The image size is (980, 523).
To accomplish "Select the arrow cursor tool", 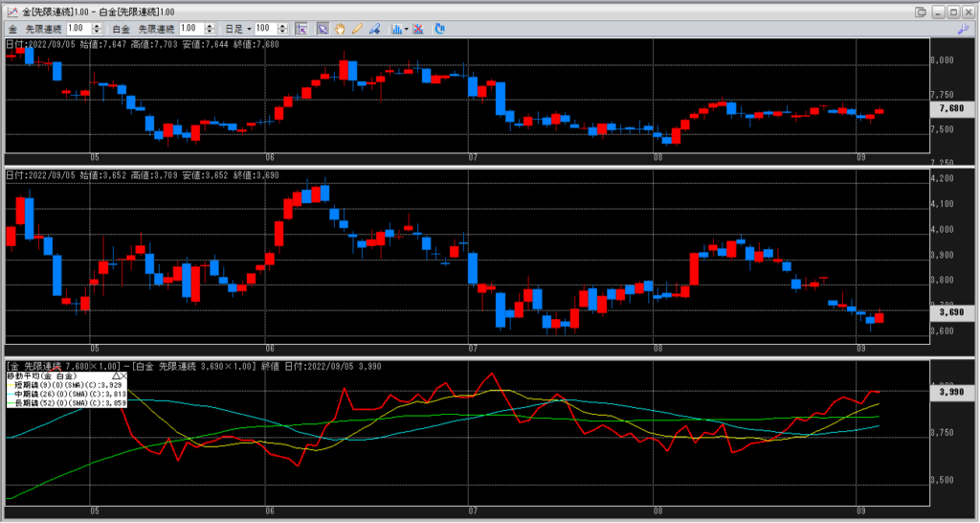I will [323, 29].
